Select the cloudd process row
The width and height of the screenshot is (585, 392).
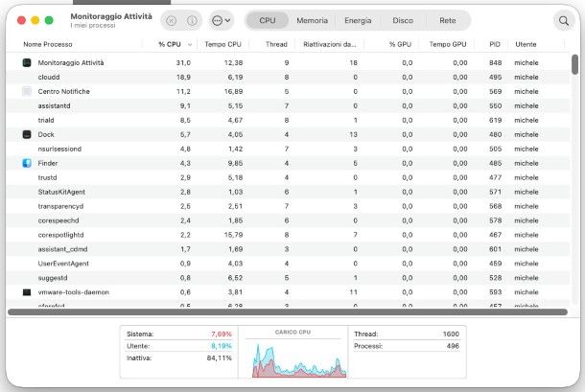tap(288, 78)
